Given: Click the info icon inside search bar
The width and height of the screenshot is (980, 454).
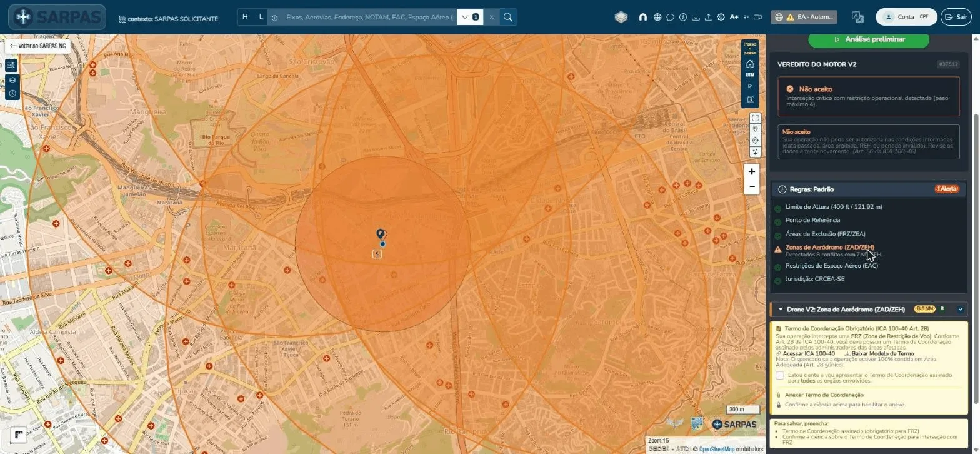Looking at the screenshot, I should [x=274, y=18].
